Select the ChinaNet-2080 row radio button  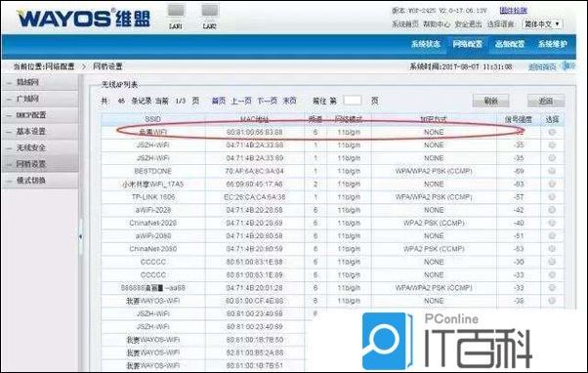tap(552, 249)
